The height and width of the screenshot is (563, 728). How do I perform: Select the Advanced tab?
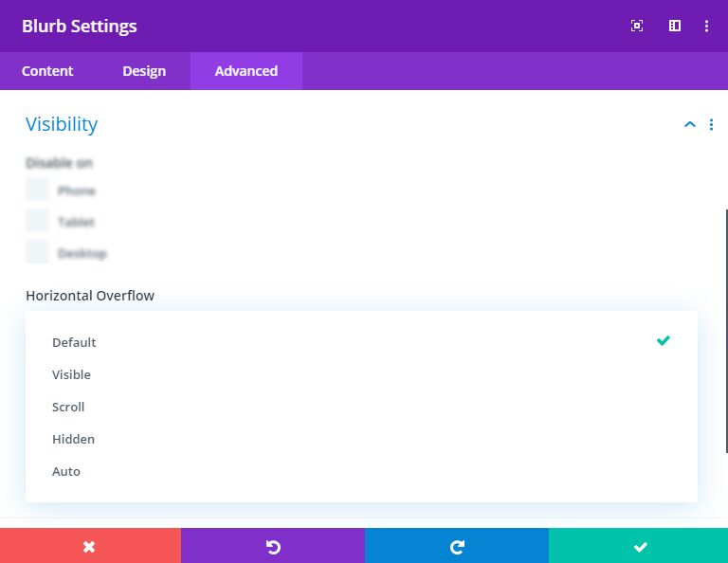tap(246, 71)
